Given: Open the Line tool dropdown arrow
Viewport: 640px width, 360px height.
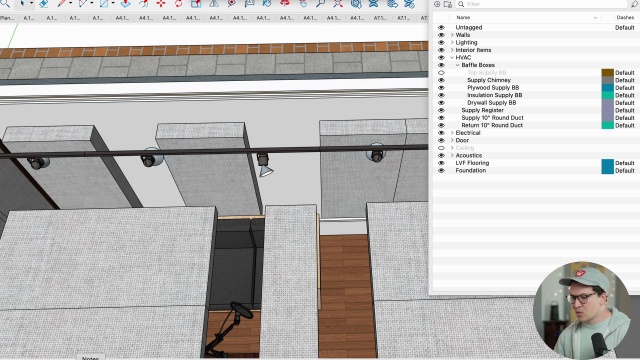Looking at the screenshot, I should point(70,4).
